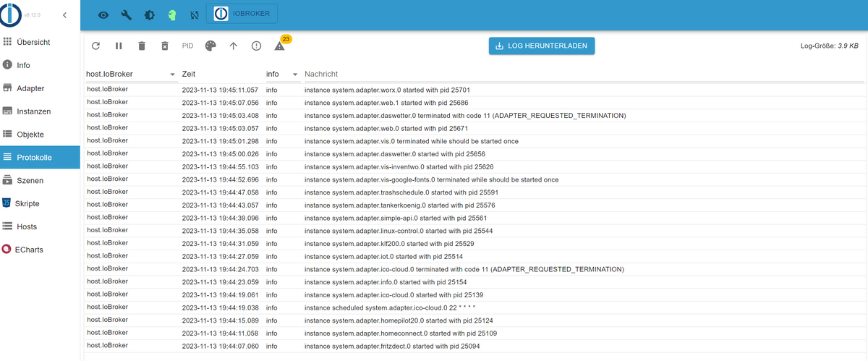Click vis-inventwo.0 started pid 25626 message
This screenshot has width=868, height=361.
[399, 166]
